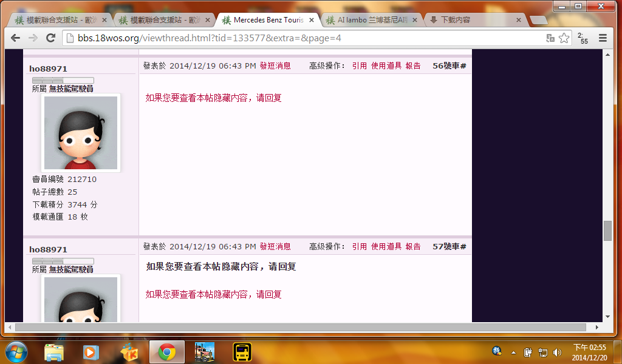Open the yellow bus game taskbar icon
Viewport: 622px width, 364px height.
pyautogui.click(x=242, y=352)
